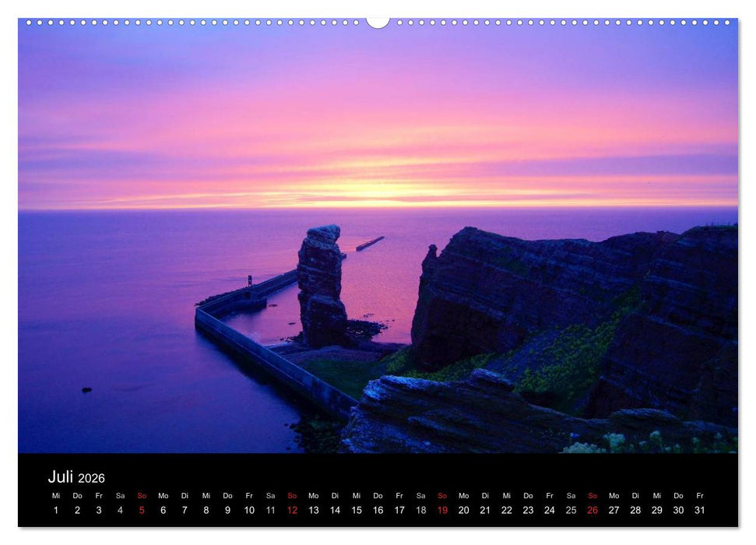756x545 pixels.
Task: Click the grey Saturday date 4
Action: (x=120, y=510)
